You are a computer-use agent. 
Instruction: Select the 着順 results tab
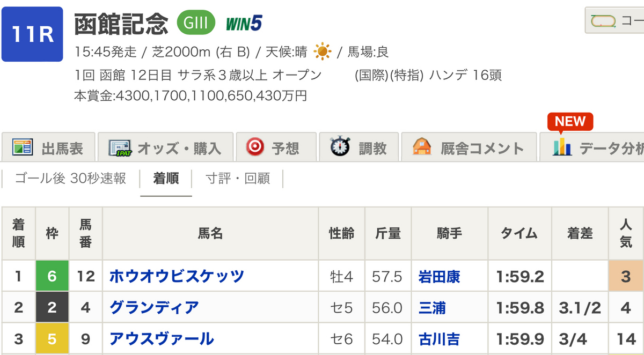point(166,179)
